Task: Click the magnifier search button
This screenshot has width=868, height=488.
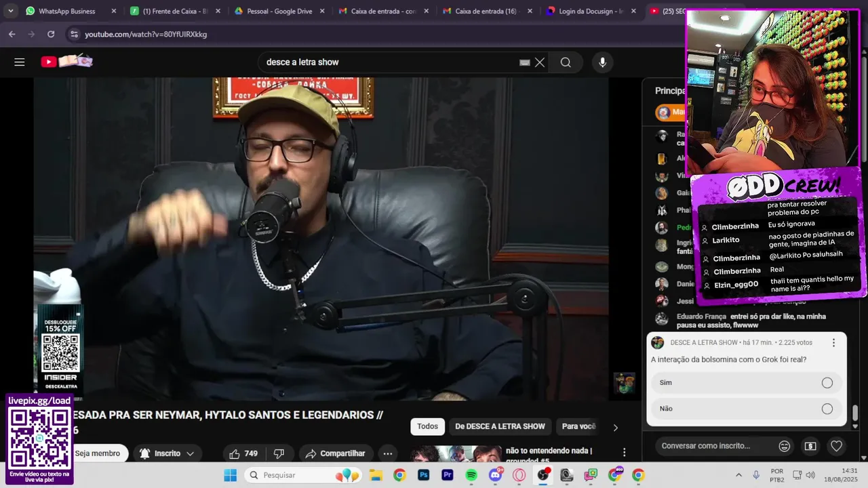Action: (566, 62)
